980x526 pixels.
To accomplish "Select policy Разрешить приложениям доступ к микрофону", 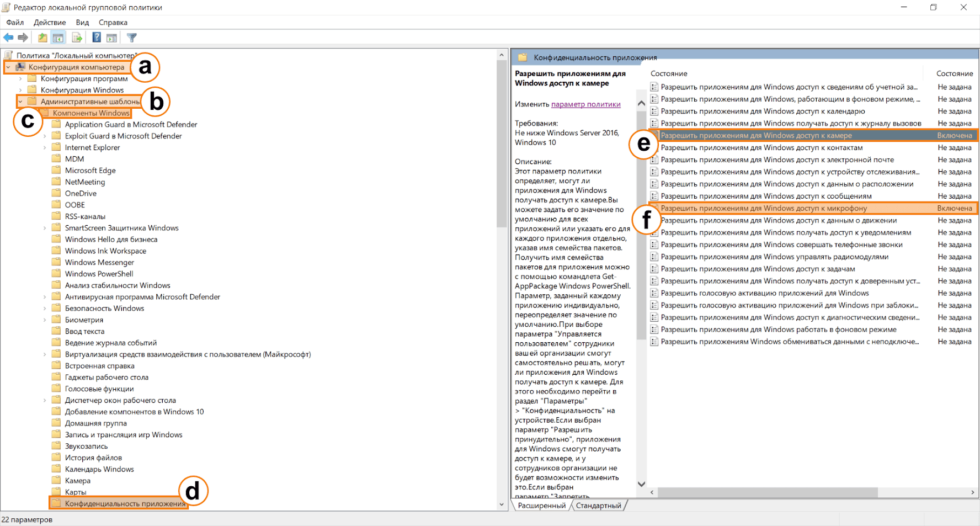I will point(813,208).
